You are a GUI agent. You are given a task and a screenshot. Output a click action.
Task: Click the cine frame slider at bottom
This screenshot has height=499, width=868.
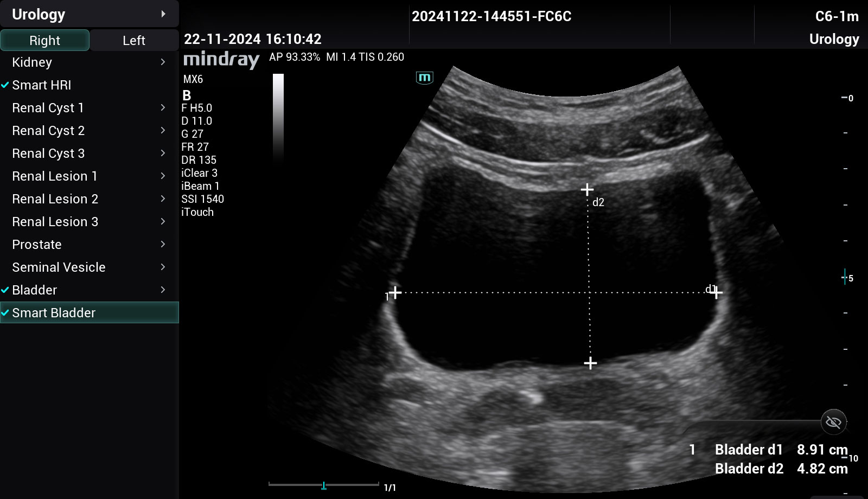pos(323,484)
